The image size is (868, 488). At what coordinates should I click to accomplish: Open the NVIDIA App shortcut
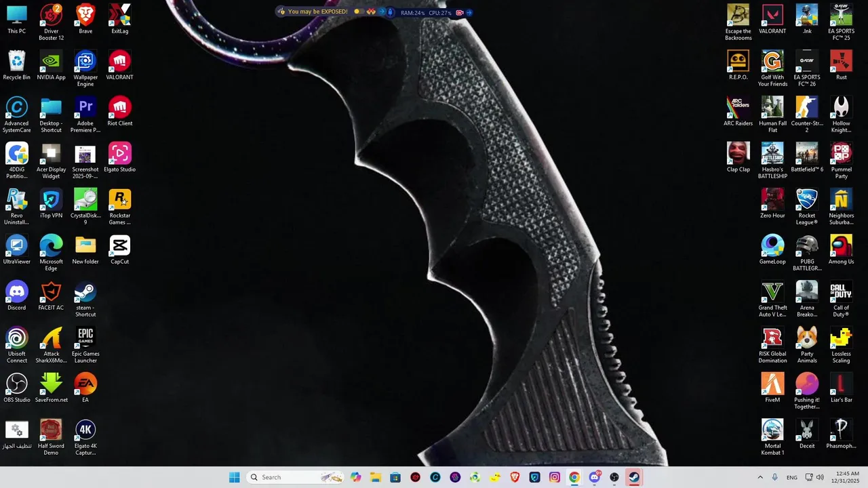click(51, 66)
